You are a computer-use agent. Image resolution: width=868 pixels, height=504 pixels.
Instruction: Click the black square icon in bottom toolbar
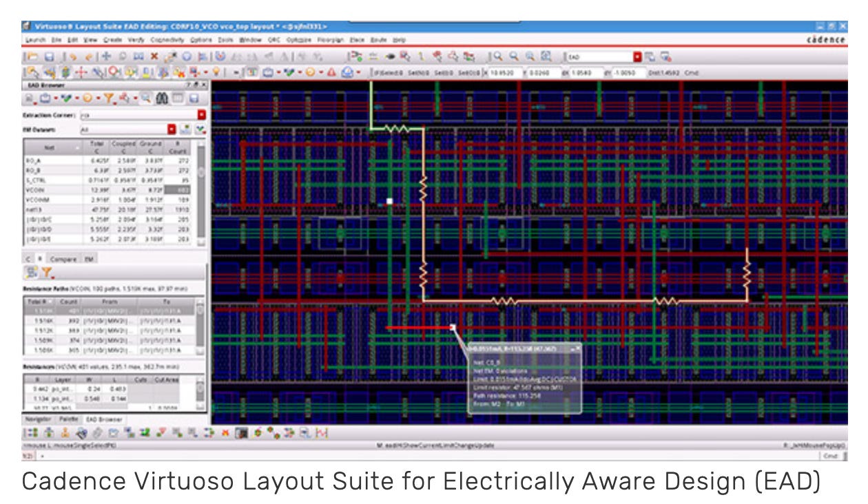241,433
